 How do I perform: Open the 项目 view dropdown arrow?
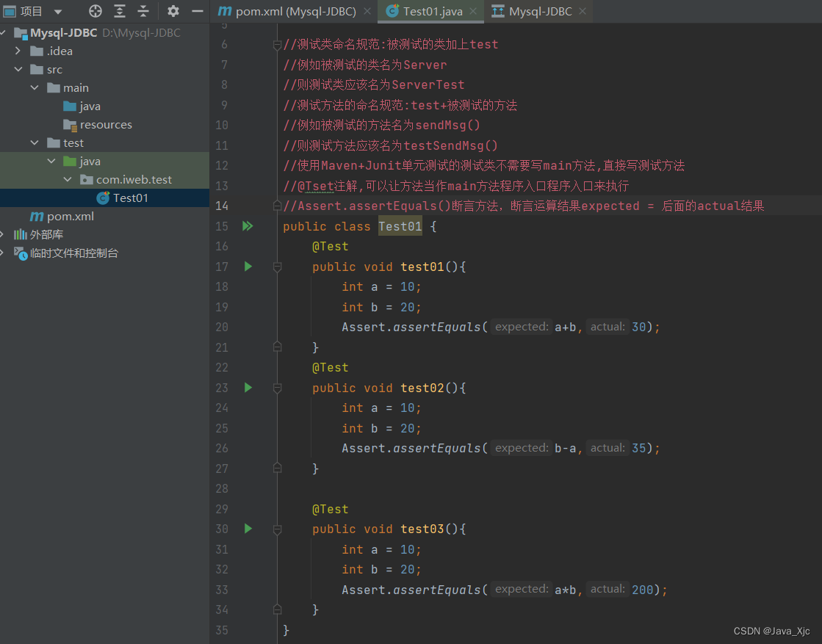[x=58, y=12]
